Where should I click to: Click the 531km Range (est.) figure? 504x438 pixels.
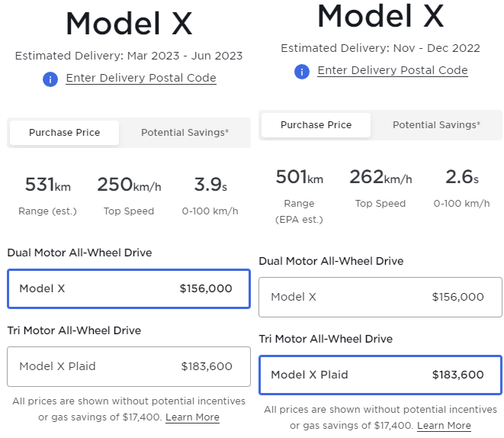click(x=47, y=185)
